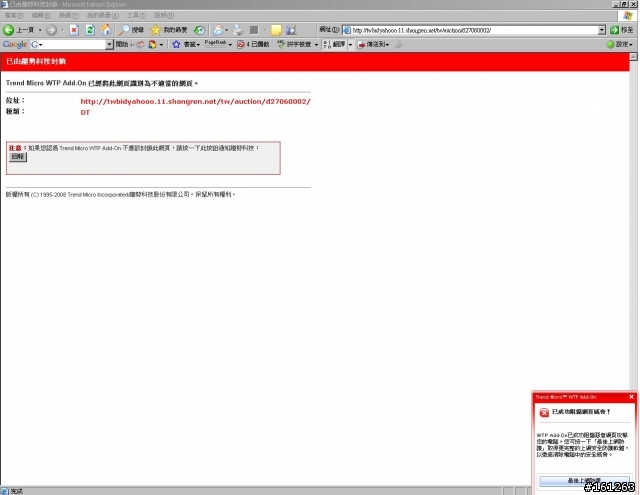Open the Edit menu (編輯)
Screen dimensions: 640x495
pos(41,16)
